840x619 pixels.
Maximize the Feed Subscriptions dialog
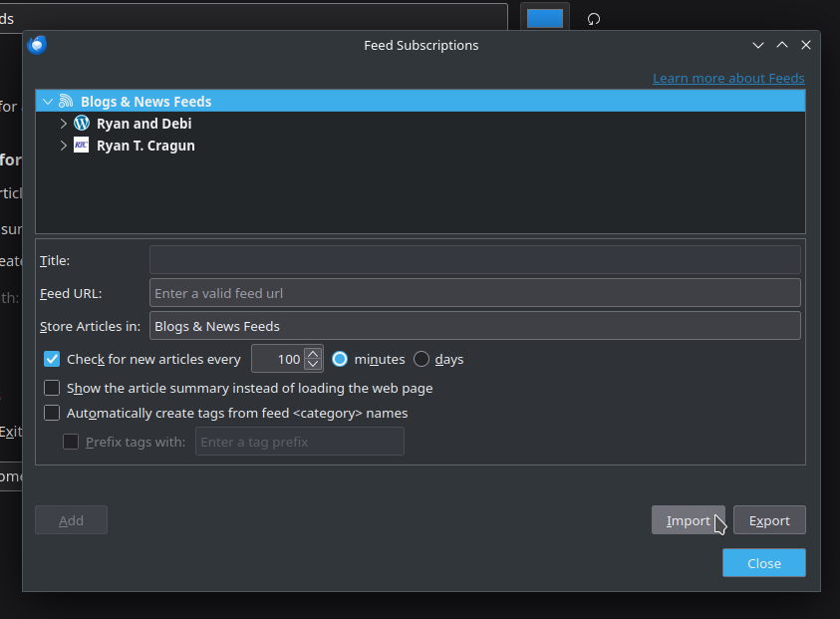tap(782, 45)
